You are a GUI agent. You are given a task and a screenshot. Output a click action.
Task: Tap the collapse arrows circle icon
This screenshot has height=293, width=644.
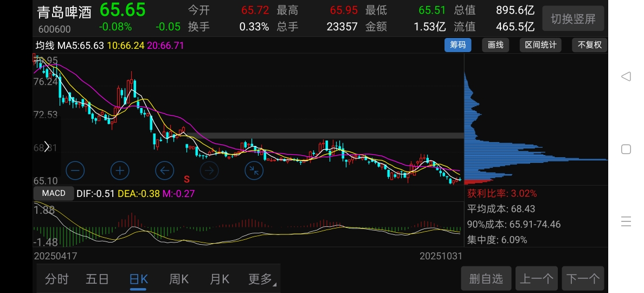(x=254, y=170)
